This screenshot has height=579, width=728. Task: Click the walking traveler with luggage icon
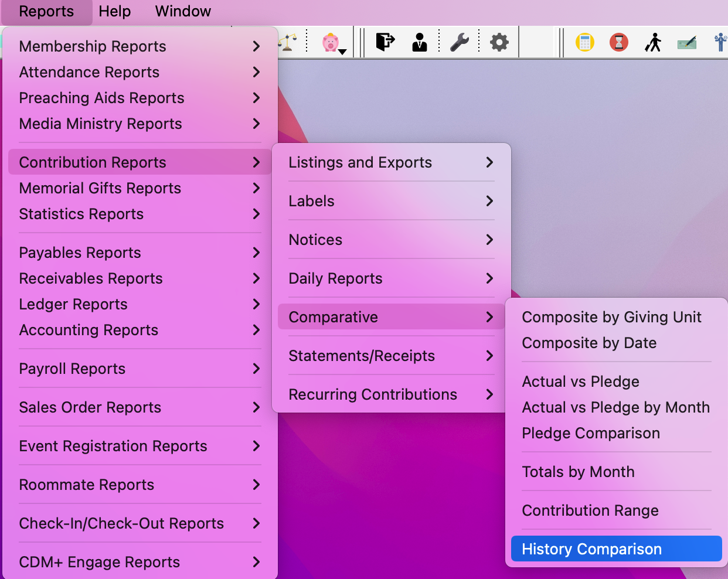(653, 42)
